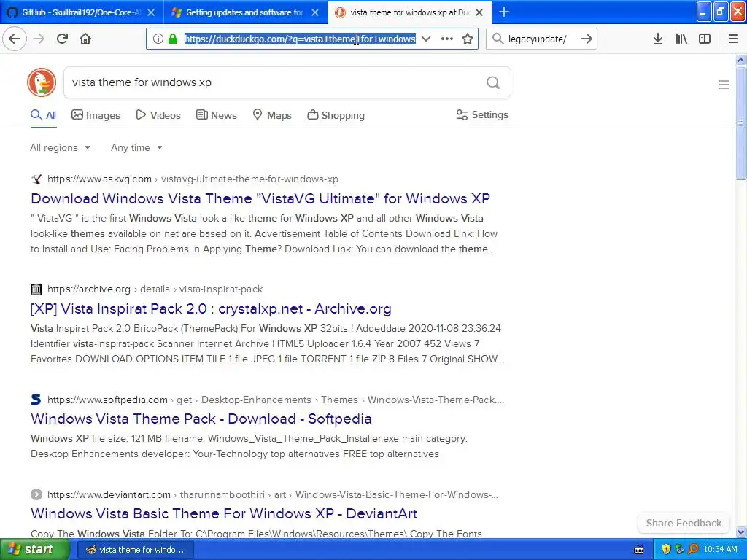Click the page scrollbar up arrow

(740, 60)
